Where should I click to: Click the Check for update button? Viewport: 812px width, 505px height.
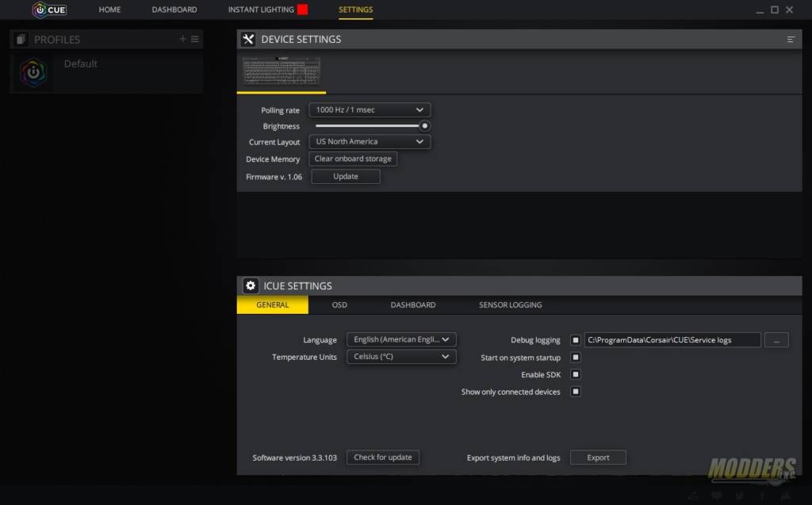point(383,457)
